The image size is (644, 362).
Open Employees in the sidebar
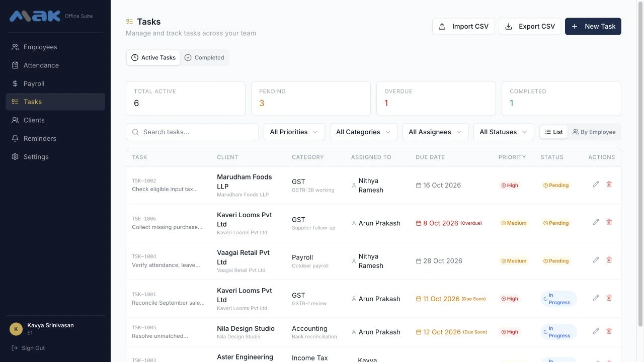(x=55, y=47)
